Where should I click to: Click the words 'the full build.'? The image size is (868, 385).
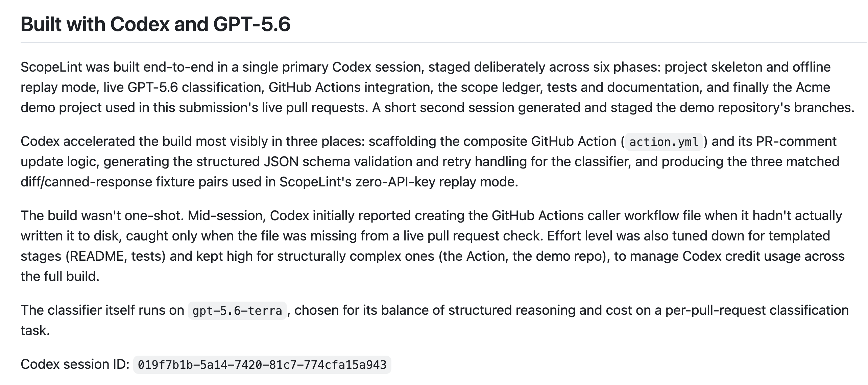[60, 277]
